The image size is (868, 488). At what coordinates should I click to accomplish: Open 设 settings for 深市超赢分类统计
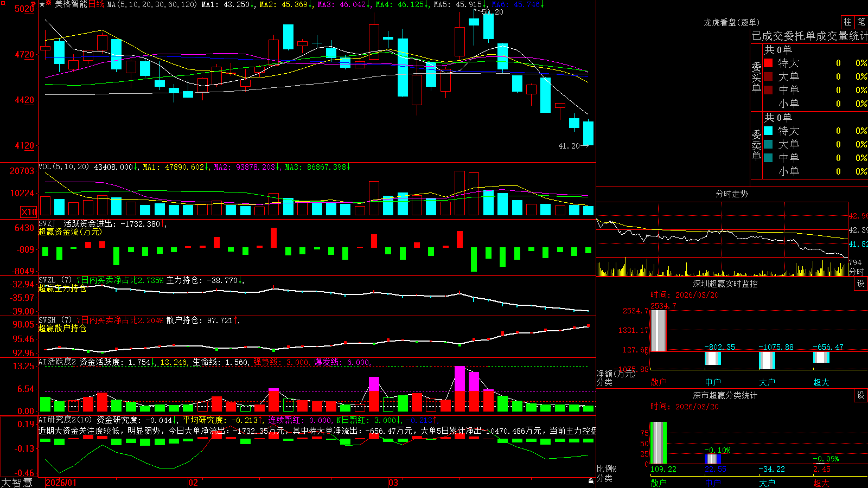(x=861, y=395)
